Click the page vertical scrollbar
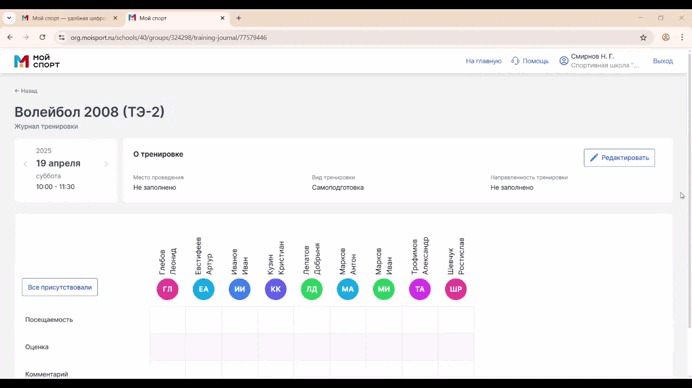 [689, 190]
